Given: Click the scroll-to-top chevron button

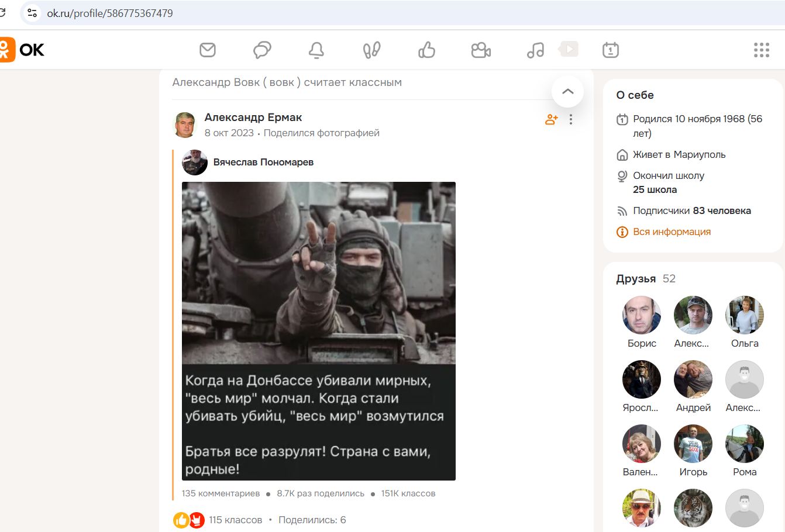Looking at the screenshot, I should coord(567,91).
